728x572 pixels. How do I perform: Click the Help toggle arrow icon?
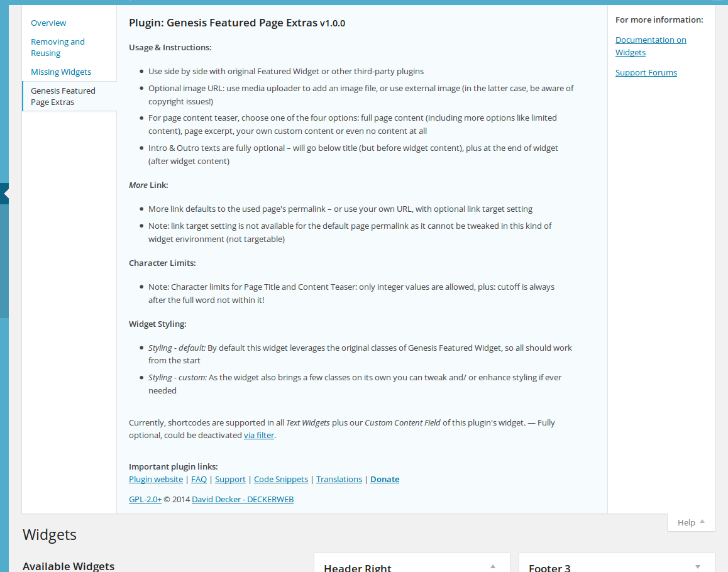(702, 521)
